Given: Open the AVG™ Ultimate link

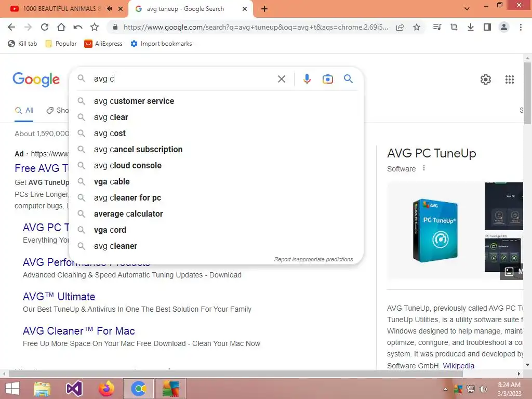Looking at the screenshot, I should pyautogui.click(x=59, y=297).
